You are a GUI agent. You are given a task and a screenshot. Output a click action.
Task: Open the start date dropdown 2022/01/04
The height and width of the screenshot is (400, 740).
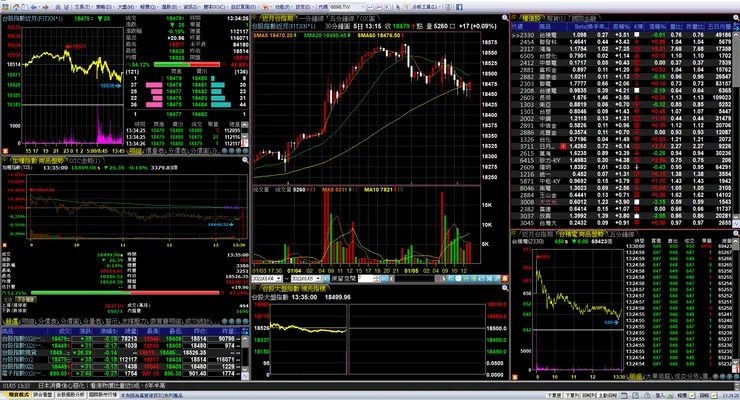click(278, 278)
